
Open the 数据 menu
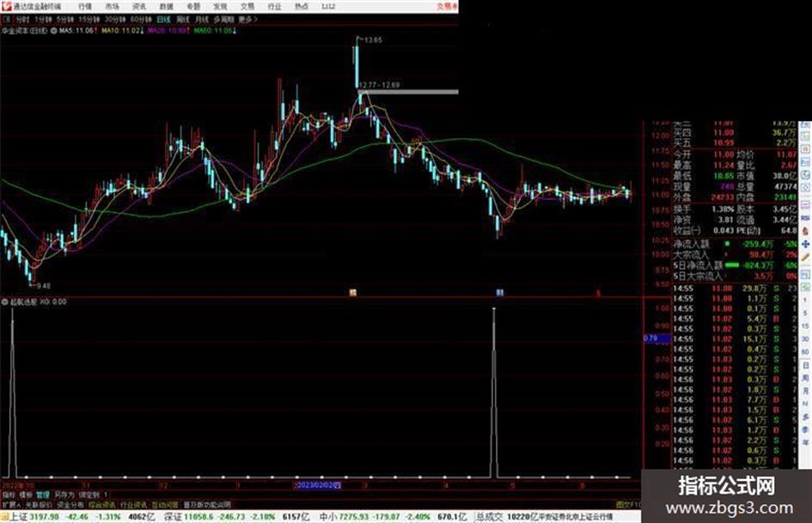pos(166,7)
